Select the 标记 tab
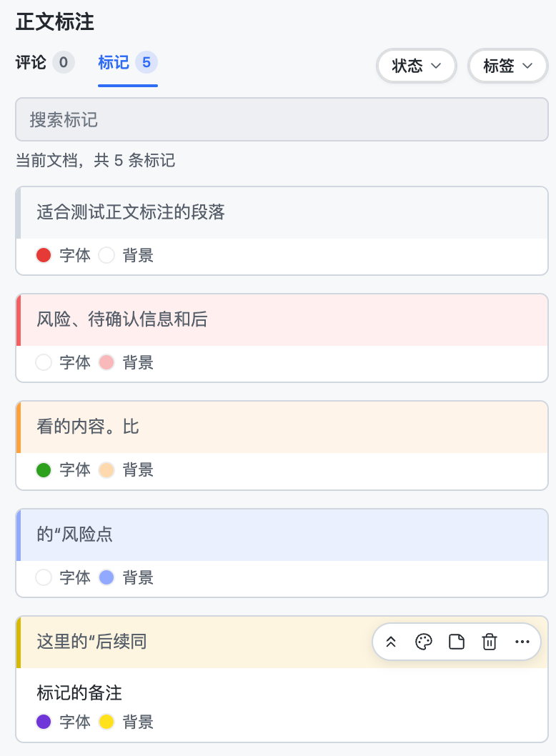This screenshot has width=556, height=756. pyautogui.click(x=114, y=62)
